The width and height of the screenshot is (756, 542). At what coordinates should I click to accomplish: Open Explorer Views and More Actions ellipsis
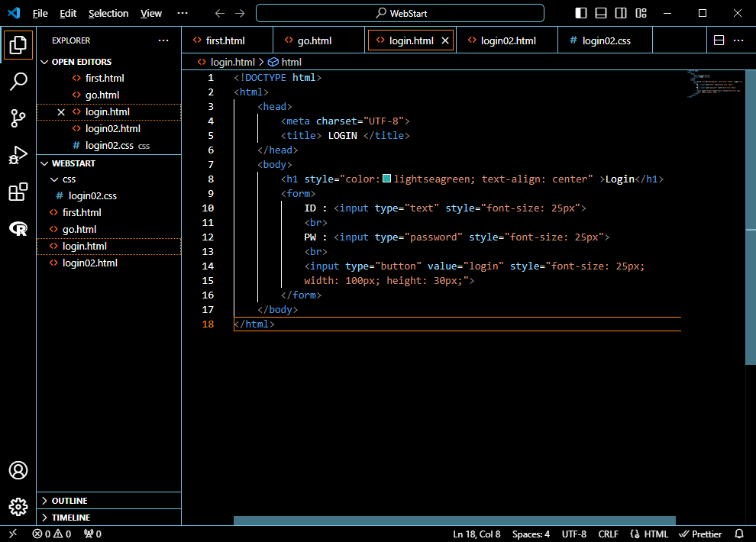coord(163,40)
